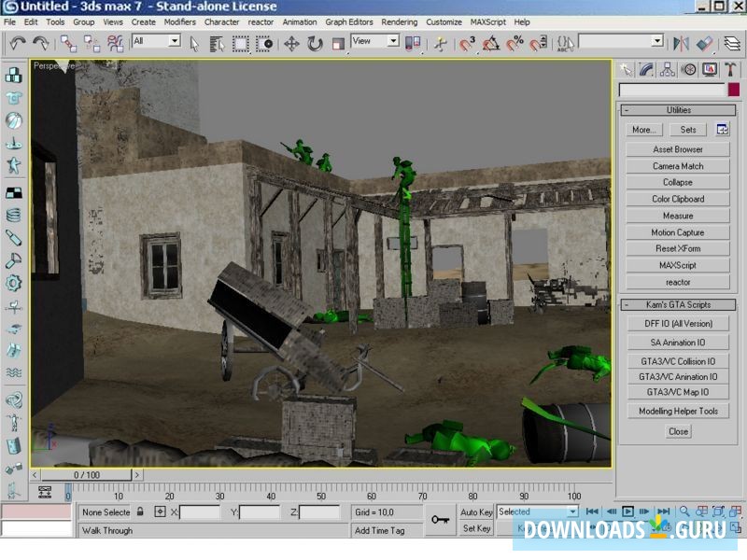Open the Graph Editors menu
The height and width of the screenshot is (560, 747).
point(349,21)
